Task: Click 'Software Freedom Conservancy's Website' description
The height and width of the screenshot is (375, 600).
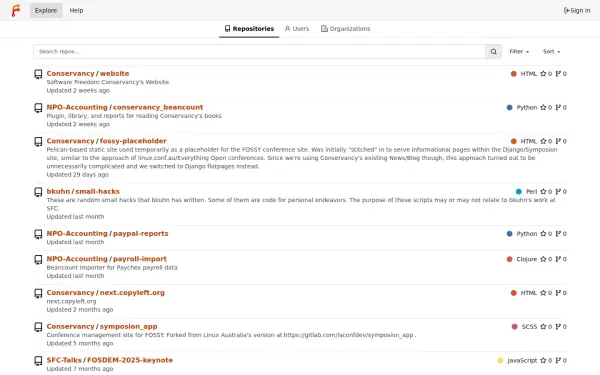Action: (x=108, y=82)
